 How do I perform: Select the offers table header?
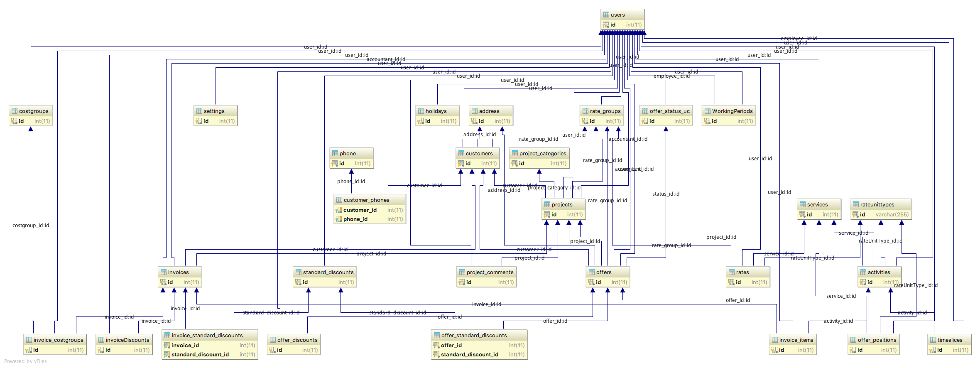[608, 272]
